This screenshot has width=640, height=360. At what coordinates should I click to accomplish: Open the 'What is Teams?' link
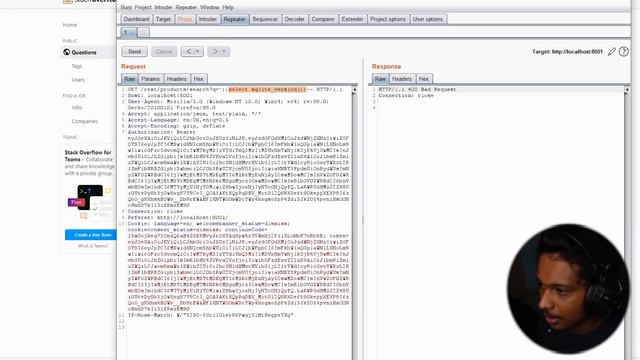[x=93, y=246]
